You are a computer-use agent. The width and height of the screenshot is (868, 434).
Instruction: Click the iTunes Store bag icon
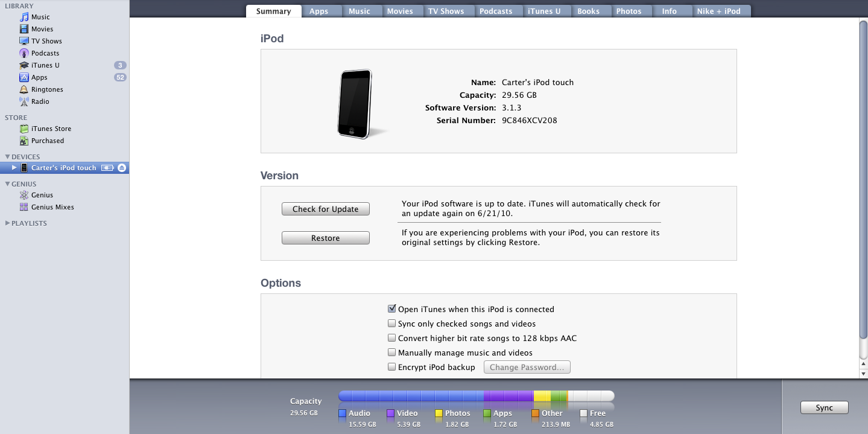24,129
